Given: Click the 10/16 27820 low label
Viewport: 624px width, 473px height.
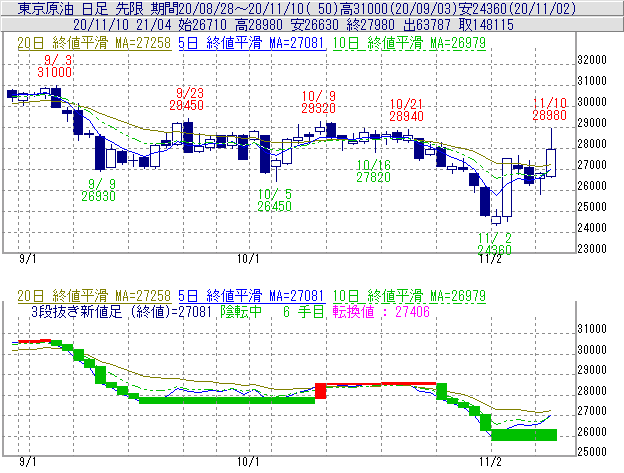Looking at the screenshot, I should pos(373,171).
